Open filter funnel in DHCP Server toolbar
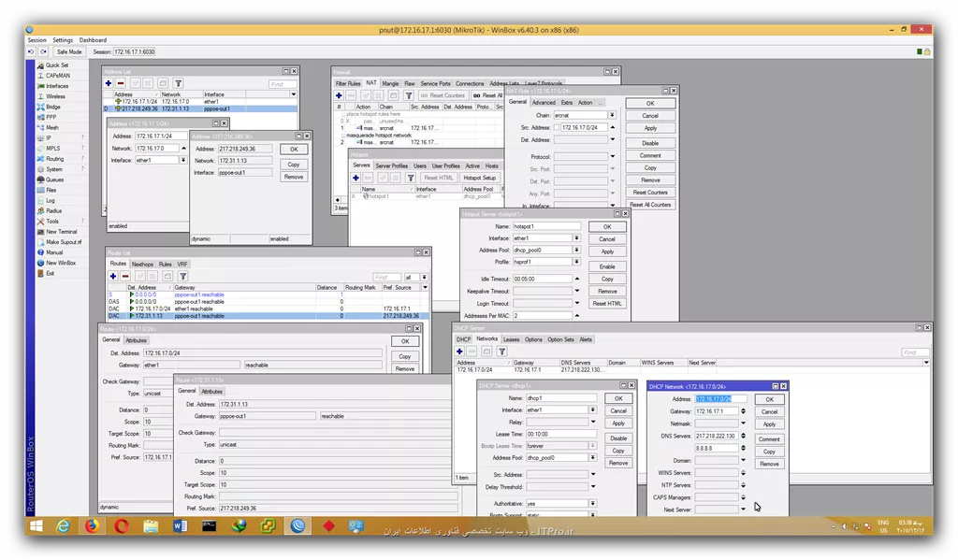 501,352
